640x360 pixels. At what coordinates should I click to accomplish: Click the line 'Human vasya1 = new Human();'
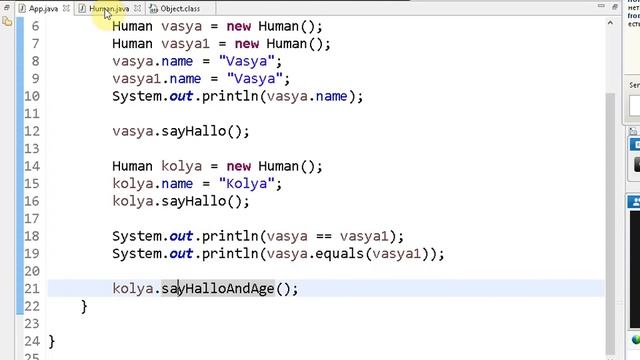tap(221, 44)
